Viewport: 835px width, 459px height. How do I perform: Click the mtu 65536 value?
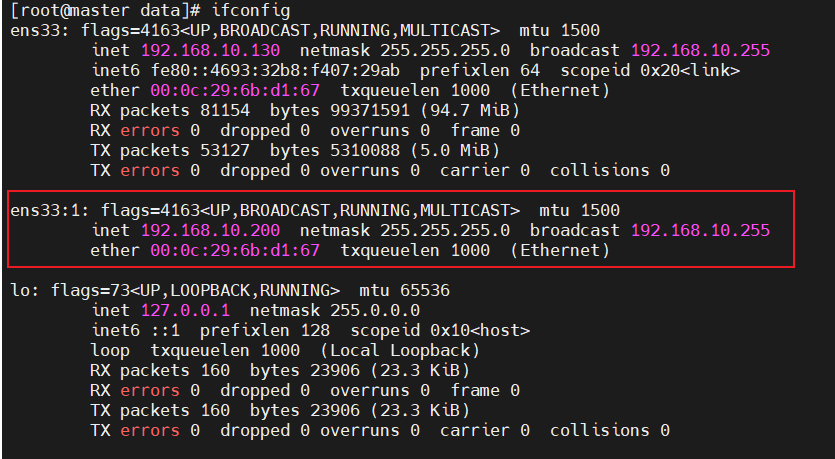405,291
